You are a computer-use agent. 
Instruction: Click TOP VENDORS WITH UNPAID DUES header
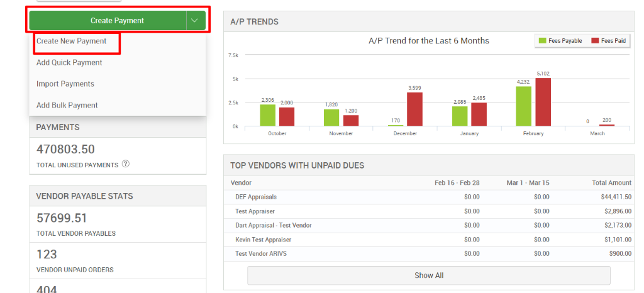pyautogui.click(x=429, y=165)
